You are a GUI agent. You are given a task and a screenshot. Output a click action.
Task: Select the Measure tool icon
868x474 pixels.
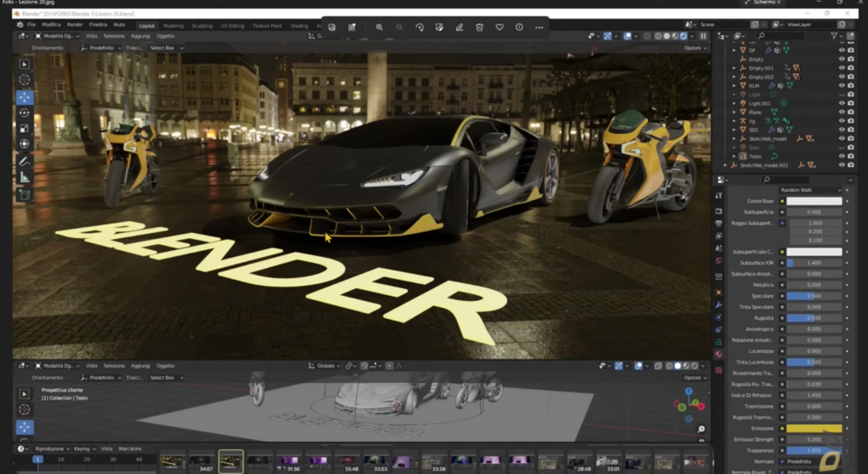pos(25,177)
